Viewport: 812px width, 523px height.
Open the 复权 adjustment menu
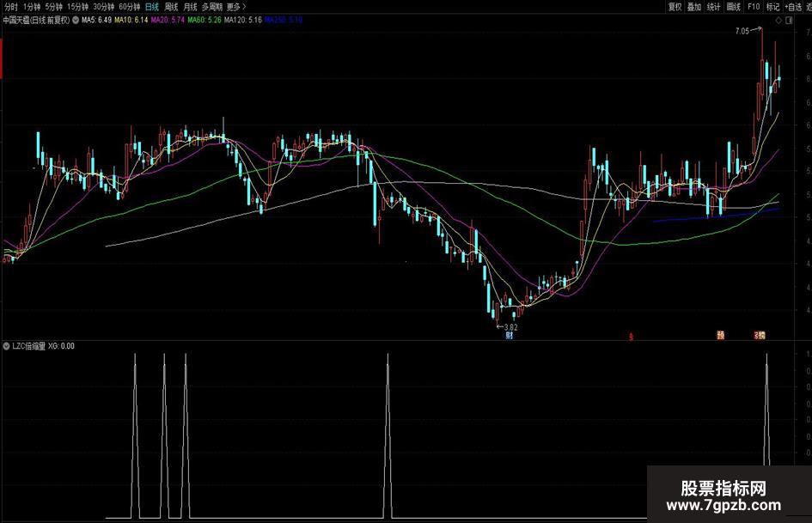675,7
